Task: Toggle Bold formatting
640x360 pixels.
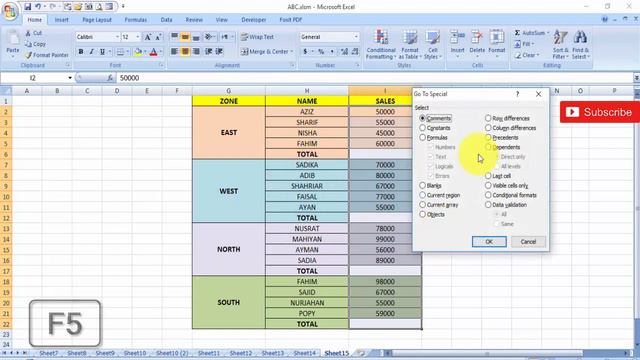Action: 81,52
